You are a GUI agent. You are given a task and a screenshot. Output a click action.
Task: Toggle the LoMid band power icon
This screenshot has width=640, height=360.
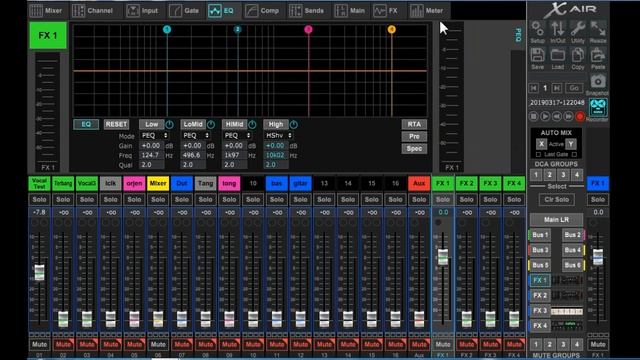[211, 124]
